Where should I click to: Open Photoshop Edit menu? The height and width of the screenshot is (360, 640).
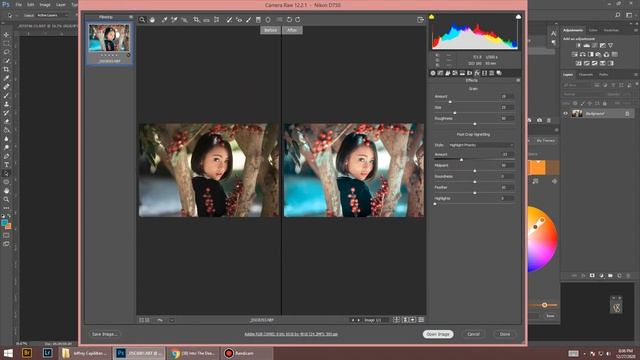click(x=31, y=4)
